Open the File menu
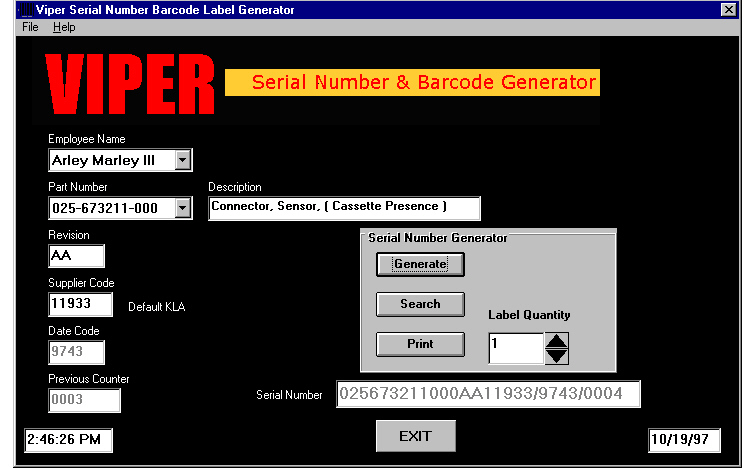The height and width of the screenshot is (468, 756). [30, 27]
